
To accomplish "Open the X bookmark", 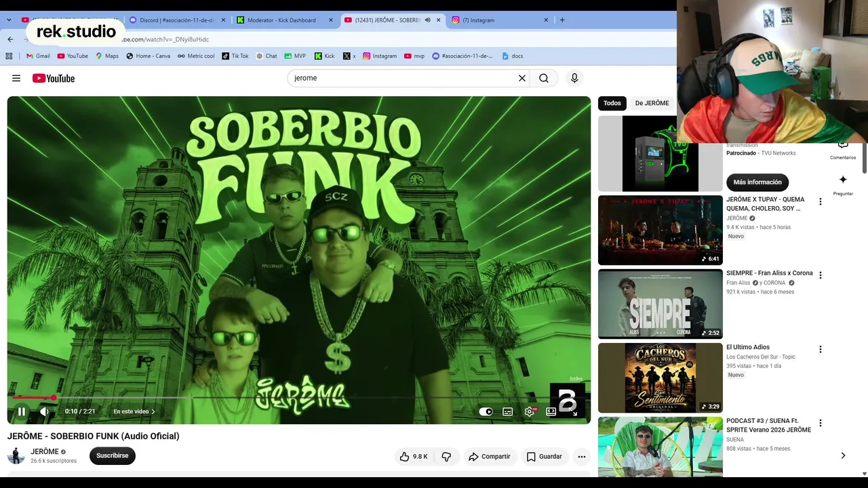I will pyautogui.click(x=349, y=56).
